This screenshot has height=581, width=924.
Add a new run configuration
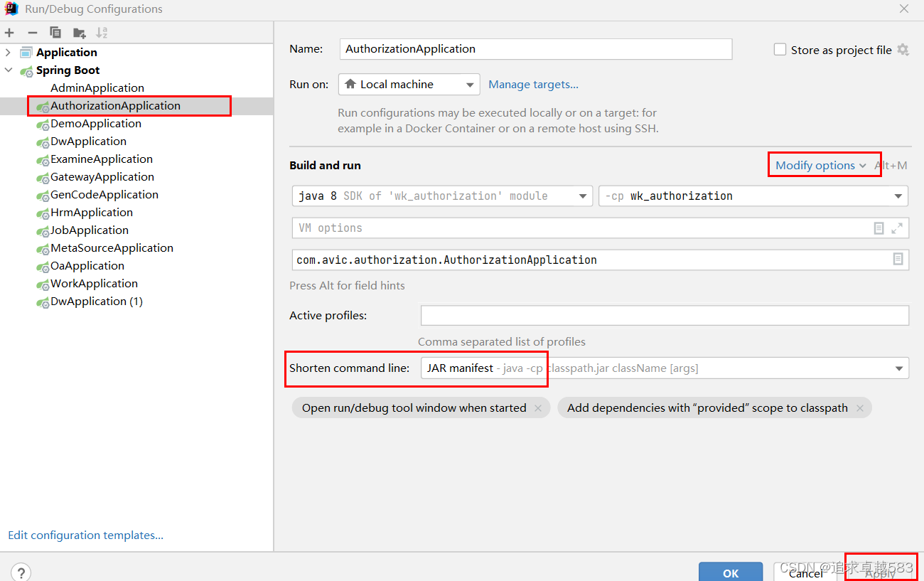pos(9,32)
